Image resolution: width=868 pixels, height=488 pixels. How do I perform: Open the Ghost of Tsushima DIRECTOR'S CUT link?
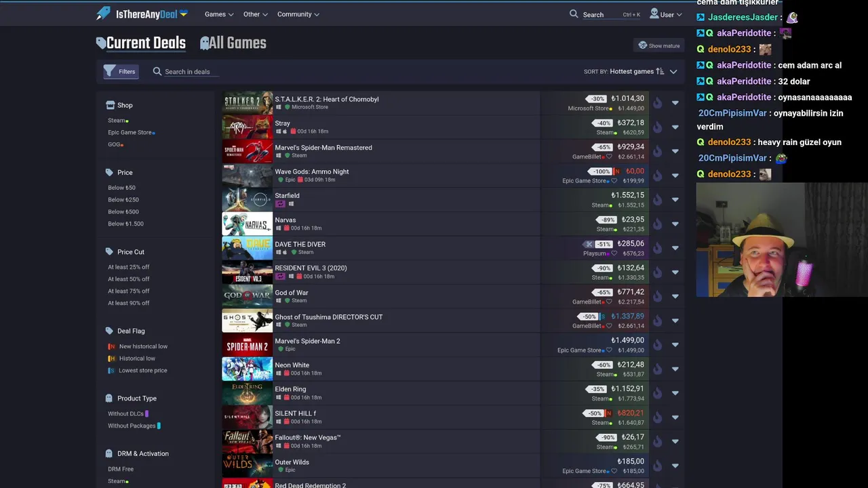point(329,317)
